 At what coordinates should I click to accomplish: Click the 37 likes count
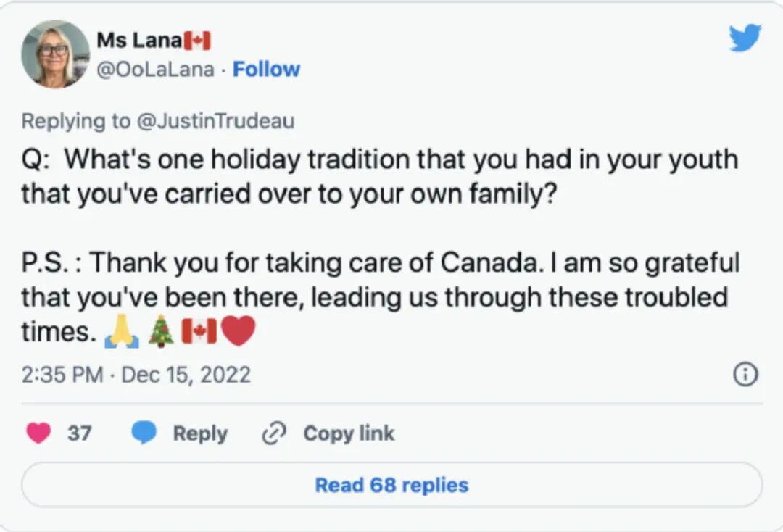click(x=80, y=433)
